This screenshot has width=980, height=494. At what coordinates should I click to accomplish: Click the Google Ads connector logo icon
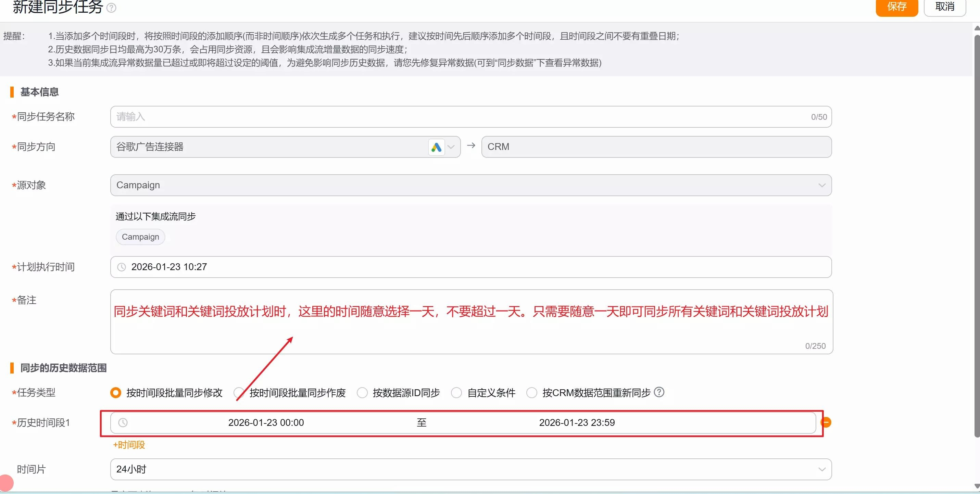point(436,147)
